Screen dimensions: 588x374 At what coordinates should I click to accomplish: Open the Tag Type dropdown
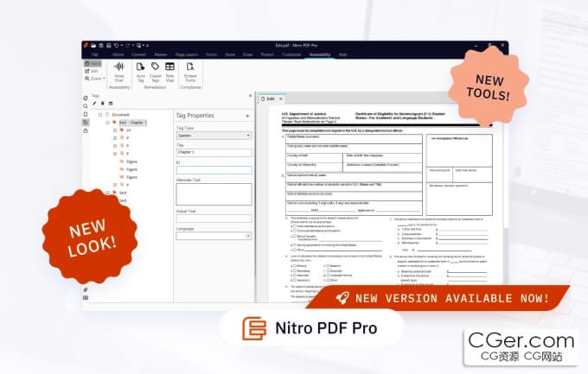pos(214,136)
